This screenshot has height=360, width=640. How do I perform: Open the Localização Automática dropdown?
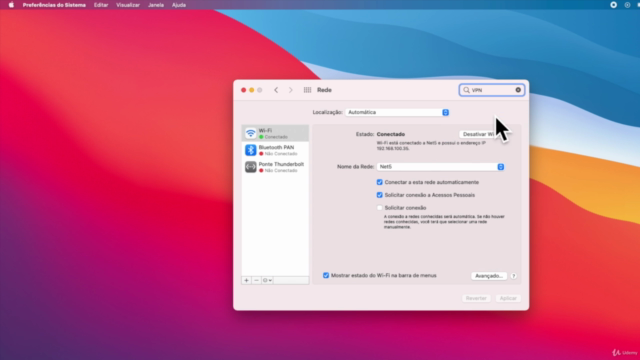[x=397, y=112]
